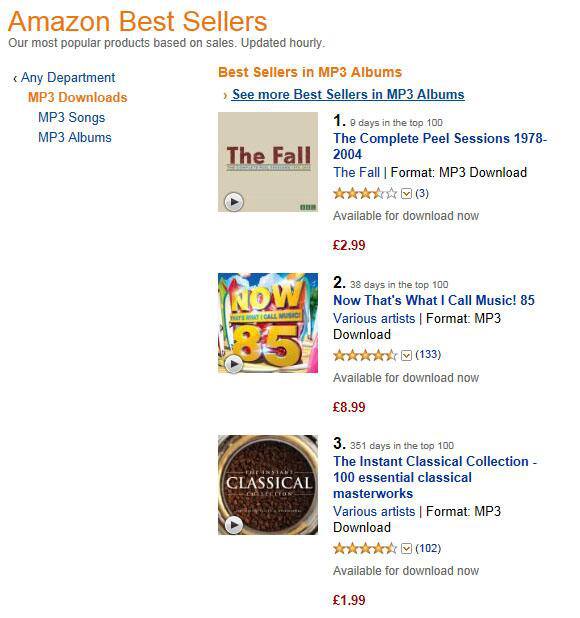Image resolution: width=580 pixels, height=618 pixels.
Task: Play preview of Instant Classical Collection
Action: pos(234,525)
